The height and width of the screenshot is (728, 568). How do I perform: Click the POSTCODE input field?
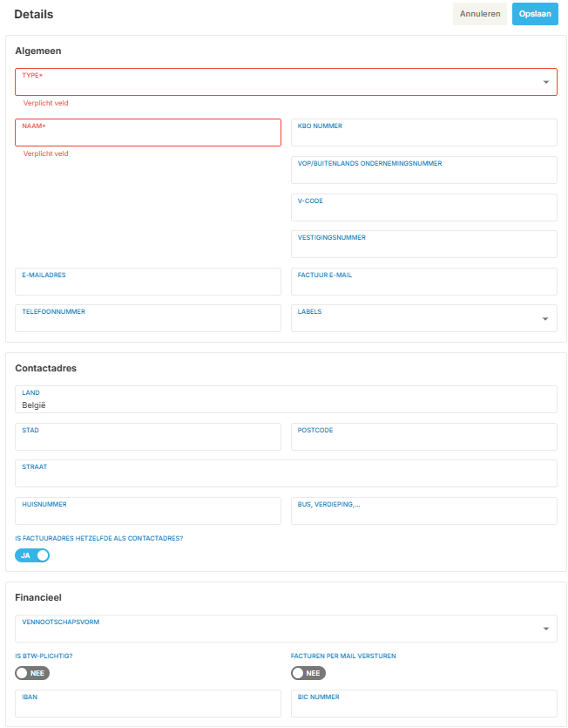[424, 437]
